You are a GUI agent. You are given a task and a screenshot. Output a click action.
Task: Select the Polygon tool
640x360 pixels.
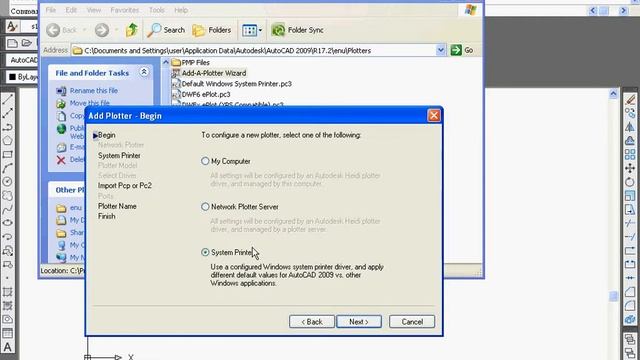point(7,141)
